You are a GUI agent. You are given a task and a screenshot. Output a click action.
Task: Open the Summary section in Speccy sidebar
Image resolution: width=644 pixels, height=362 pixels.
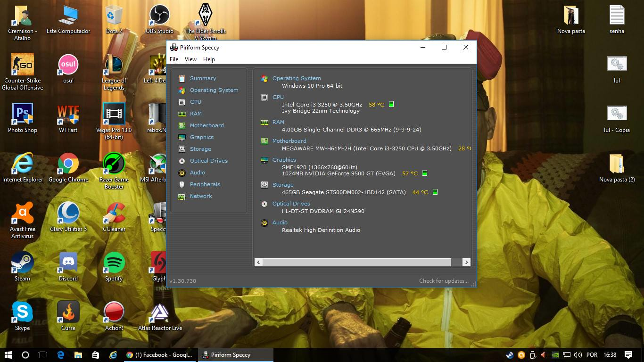[x=203, y=78]
